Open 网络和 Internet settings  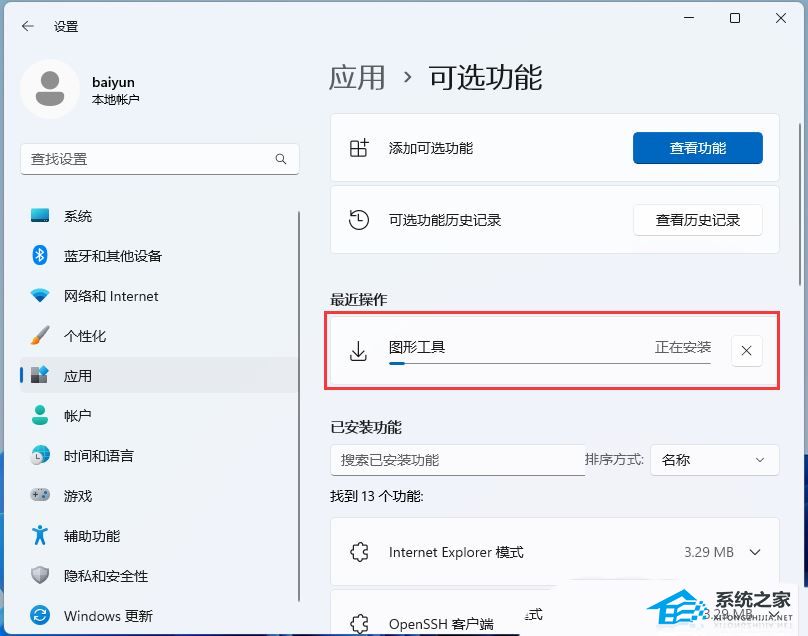110,296
